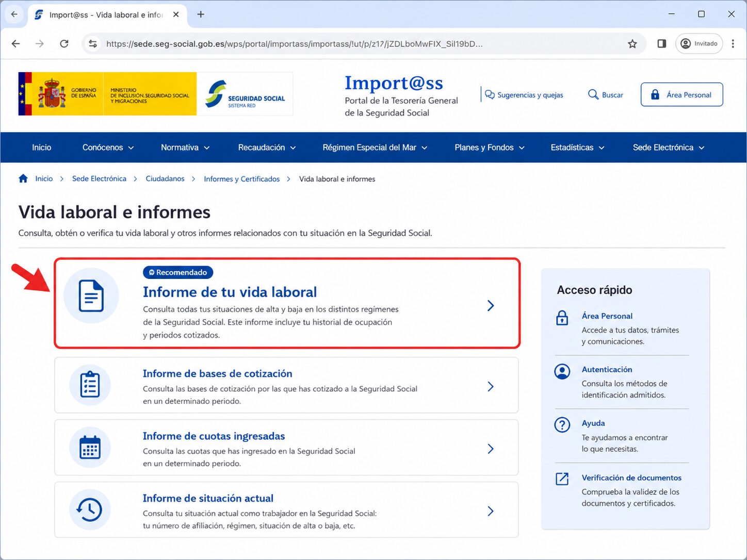Reload the page with the refresh icon

(64, 44)
